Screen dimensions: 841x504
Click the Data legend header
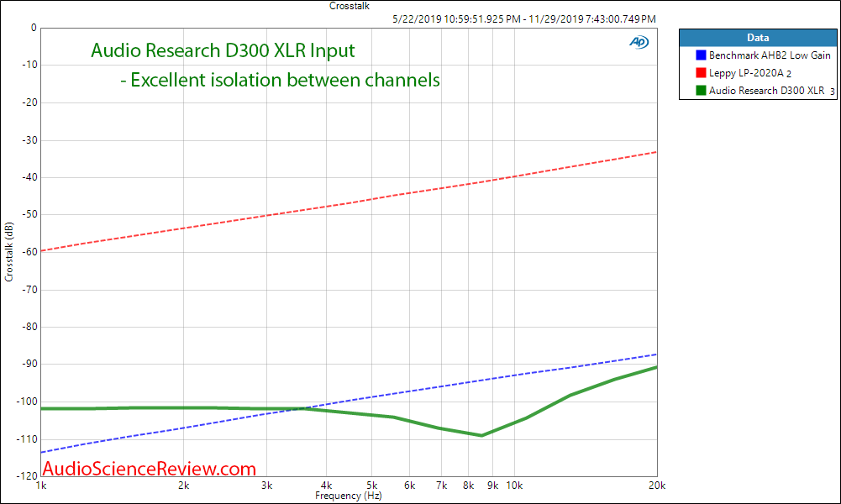click(757, 38)
